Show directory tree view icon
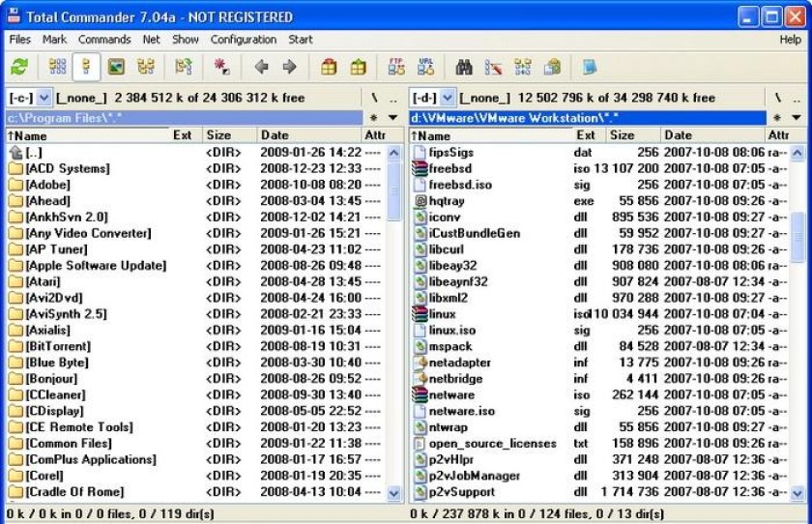Viewport: 812px width, 524px height. tap(146, 67)
